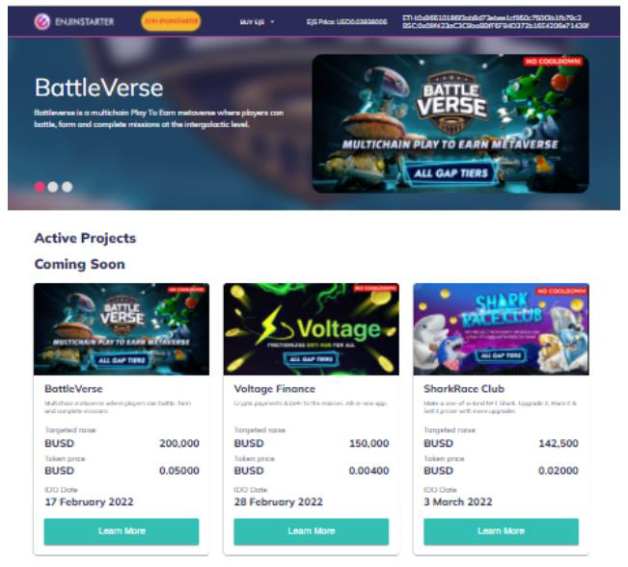The width and height of the screenshot is (628, 567).
Task: Click the Enjinstarter logo icon
Action: [42, 22]
